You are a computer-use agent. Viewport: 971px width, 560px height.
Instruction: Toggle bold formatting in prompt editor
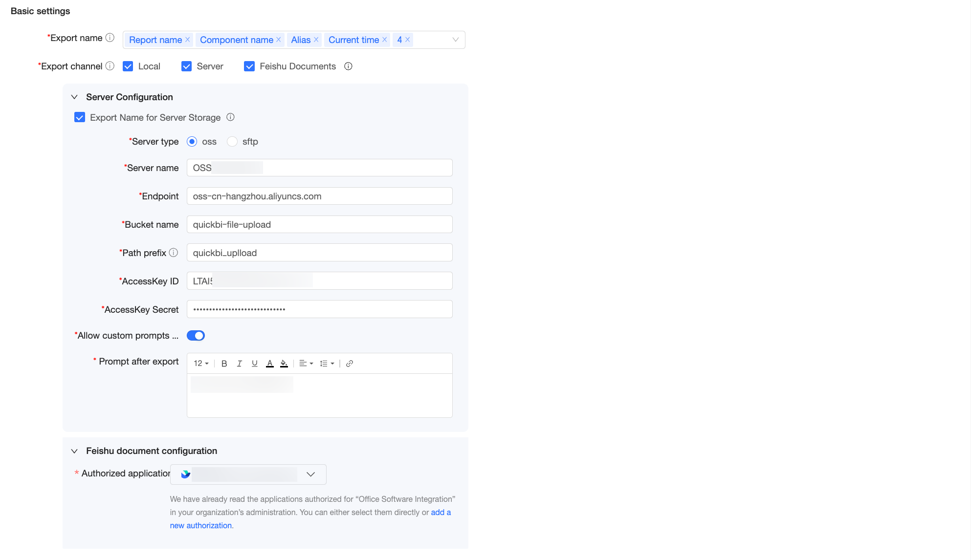(x=224, y=364)
